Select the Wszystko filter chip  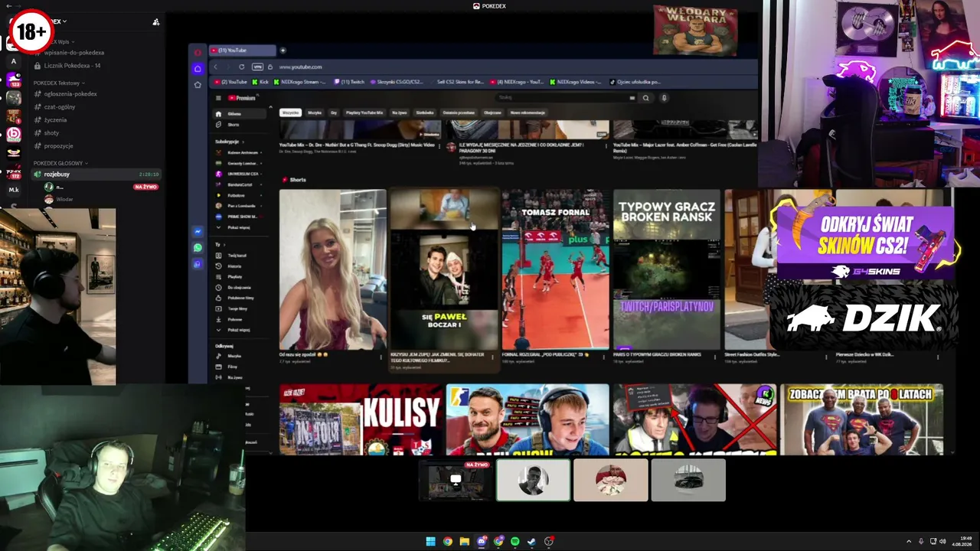[290, 112]
